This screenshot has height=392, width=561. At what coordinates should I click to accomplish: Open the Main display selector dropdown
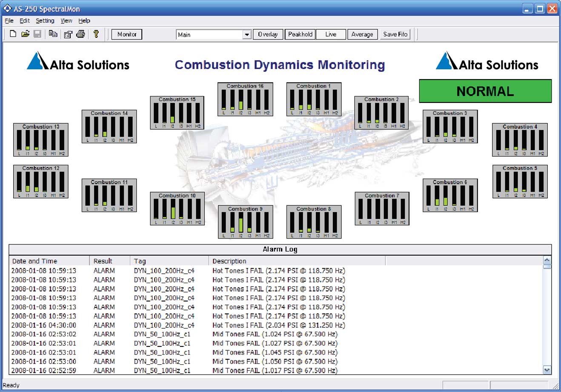tap(247, 34)
